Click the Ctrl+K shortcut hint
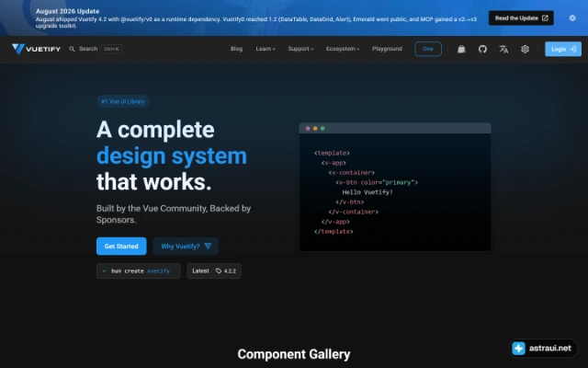The width and height of the screenshot is (588, 368). pos(111,49)
